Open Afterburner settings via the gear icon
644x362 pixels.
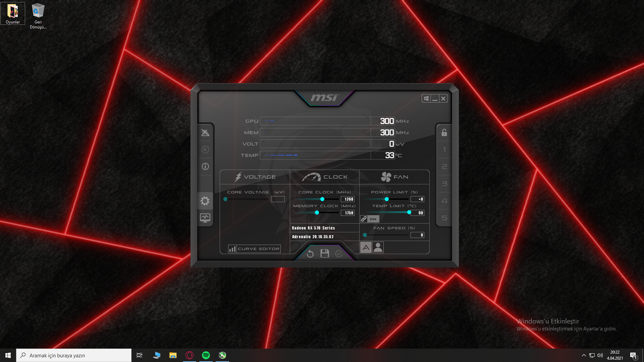(x=205, y=201)
